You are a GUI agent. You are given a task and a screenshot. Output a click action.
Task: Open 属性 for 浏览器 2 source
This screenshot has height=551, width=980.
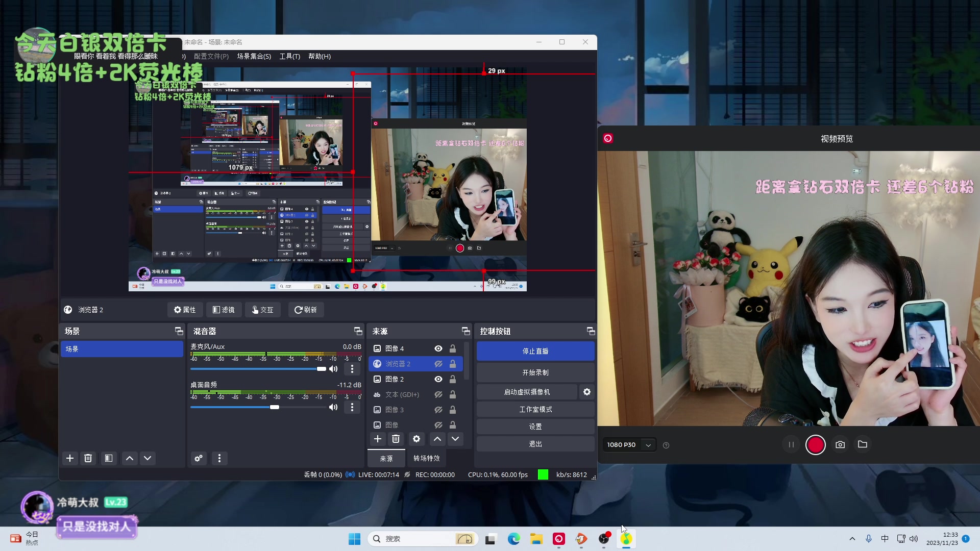click(185, 310)
